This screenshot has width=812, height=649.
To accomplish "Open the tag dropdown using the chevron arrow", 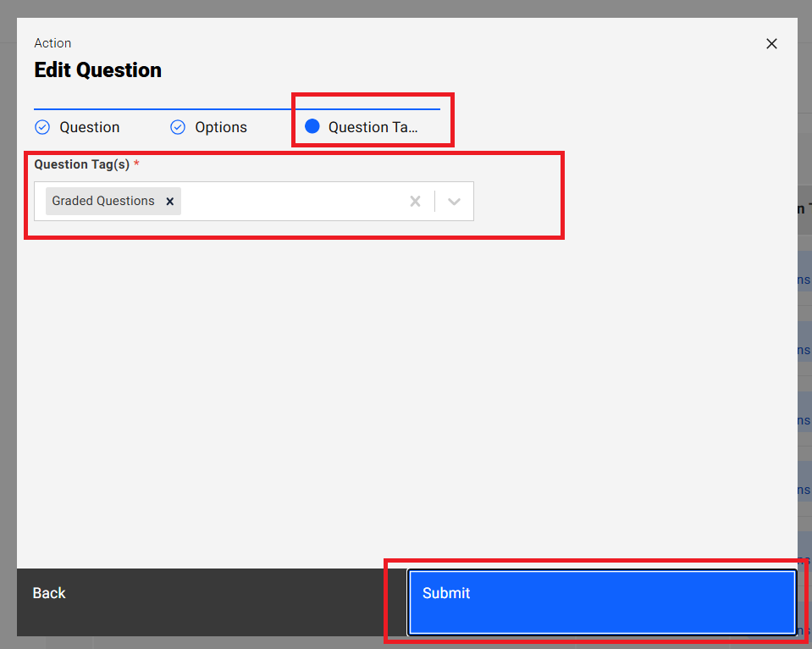I will [454, 201].
